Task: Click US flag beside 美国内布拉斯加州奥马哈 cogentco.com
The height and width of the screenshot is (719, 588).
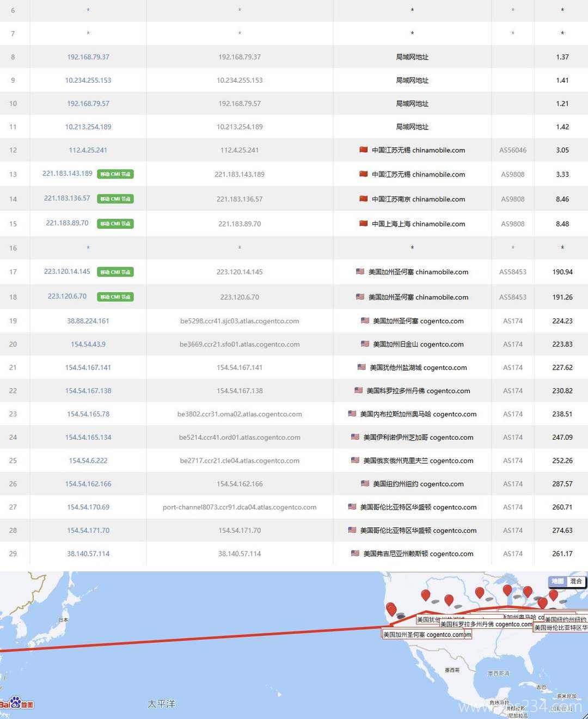Action: click(x=352, y=414)
